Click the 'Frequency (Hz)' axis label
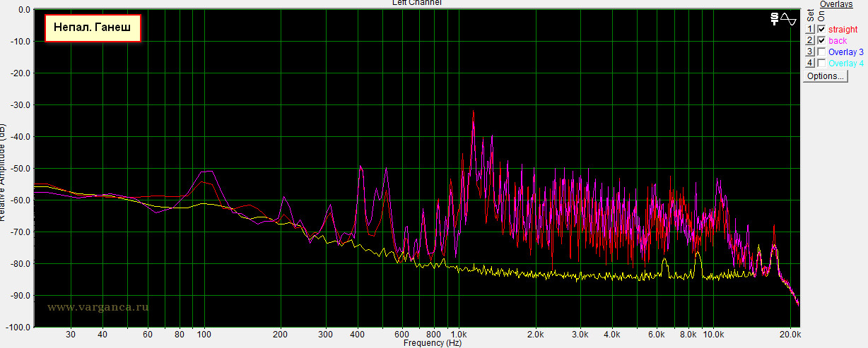 433,343
